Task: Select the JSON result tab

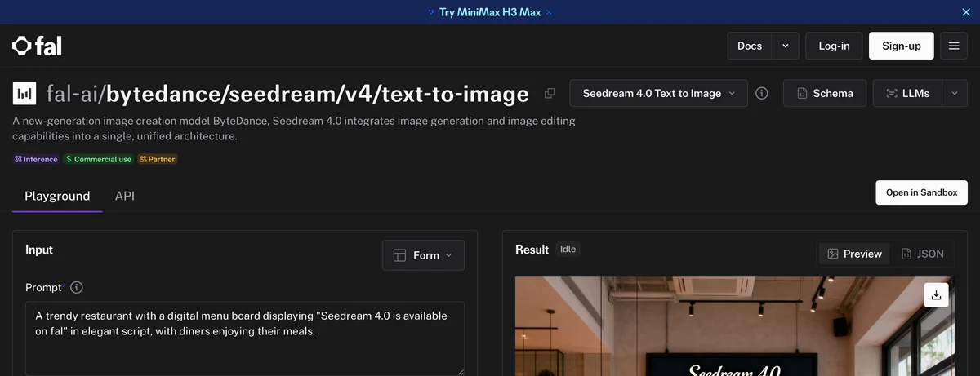Action: coord(922,254)
